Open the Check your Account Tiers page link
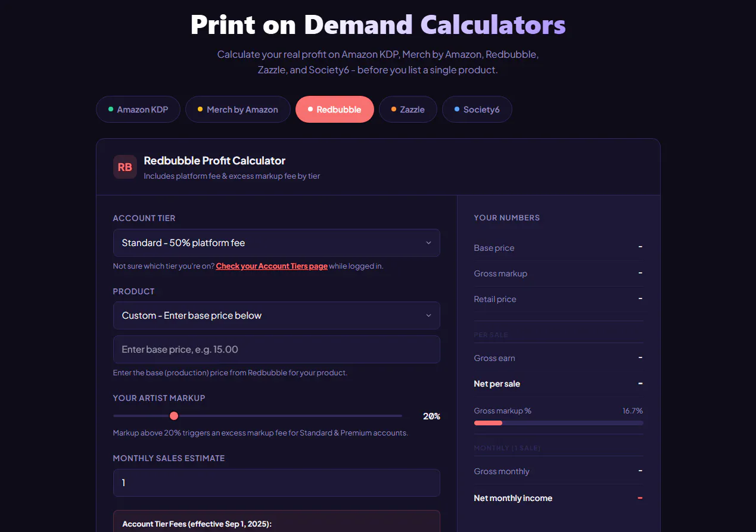Viewport: 756px width, 532px height. tap(272, 266)
